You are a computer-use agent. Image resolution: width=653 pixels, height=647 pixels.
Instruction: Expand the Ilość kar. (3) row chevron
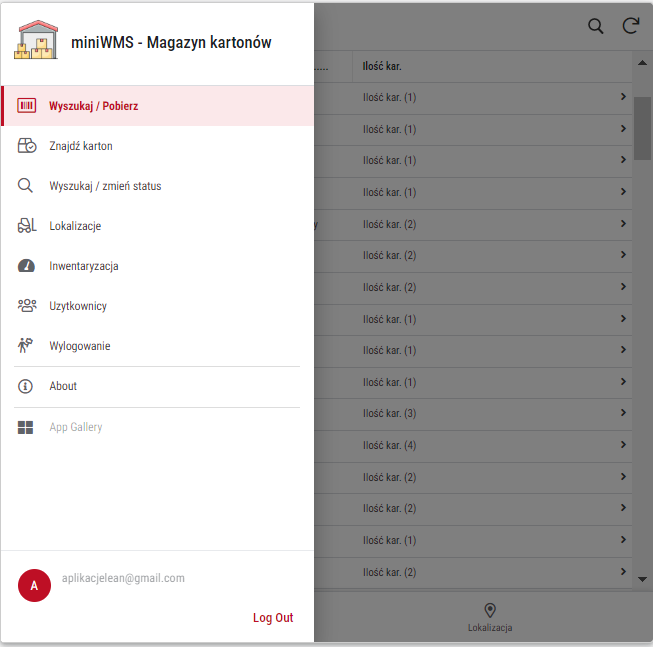623,413
